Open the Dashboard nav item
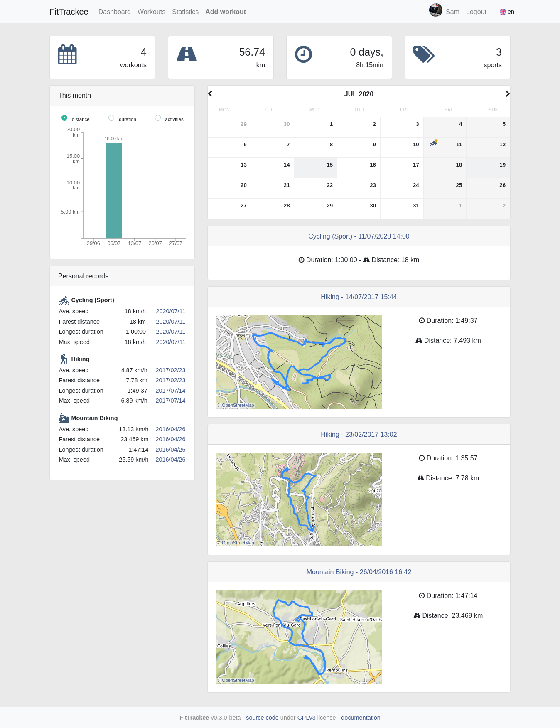 click(x=115, y=12)
